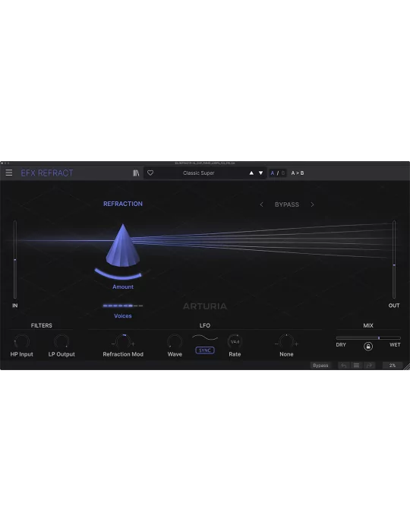Click the DRY label
The width and height of the screenshot is (410, 532).
341,345
